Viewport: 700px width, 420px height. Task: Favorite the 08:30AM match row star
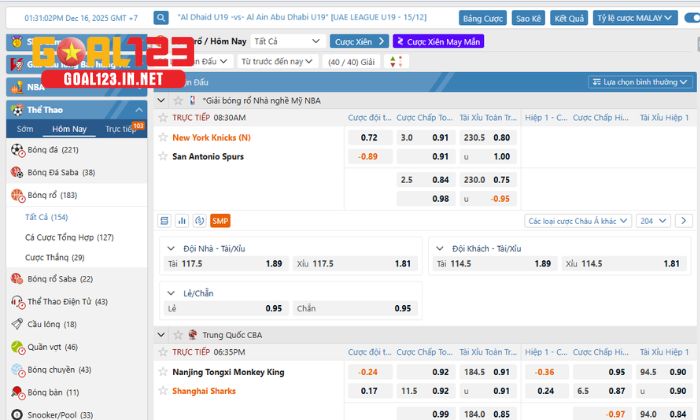163,117
